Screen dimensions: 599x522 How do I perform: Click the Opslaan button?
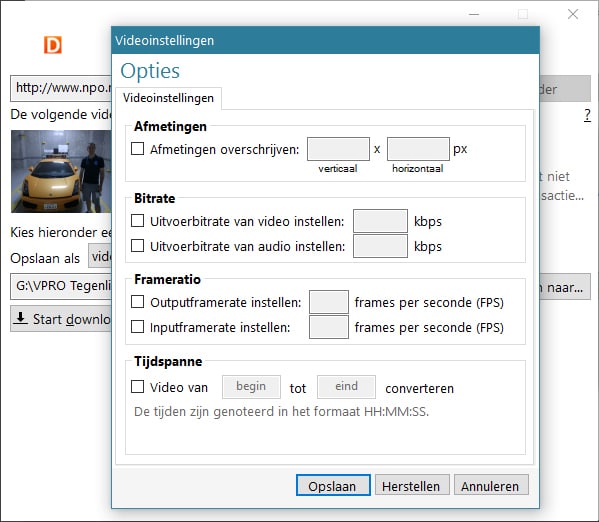(333, 485)
